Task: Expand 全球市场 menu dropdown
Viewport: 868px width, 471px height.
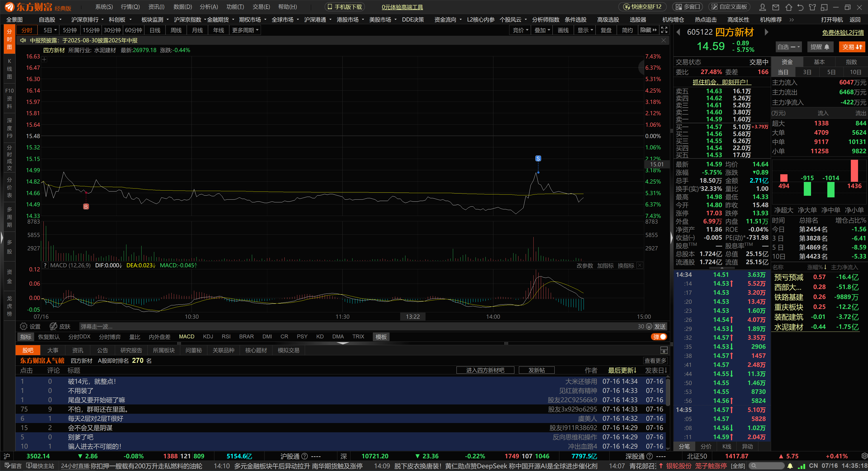Action: [x=286, y=19]
